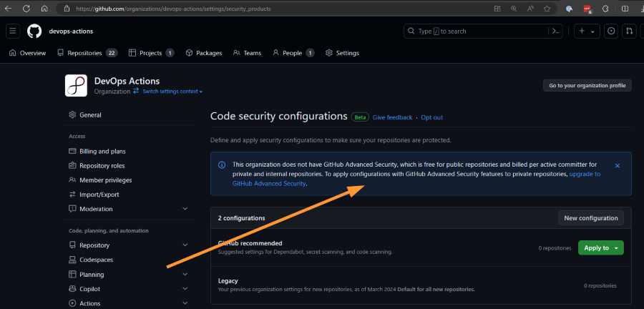
Task: Add page to favorites with star icon
Action: click(x=547, y=9)
